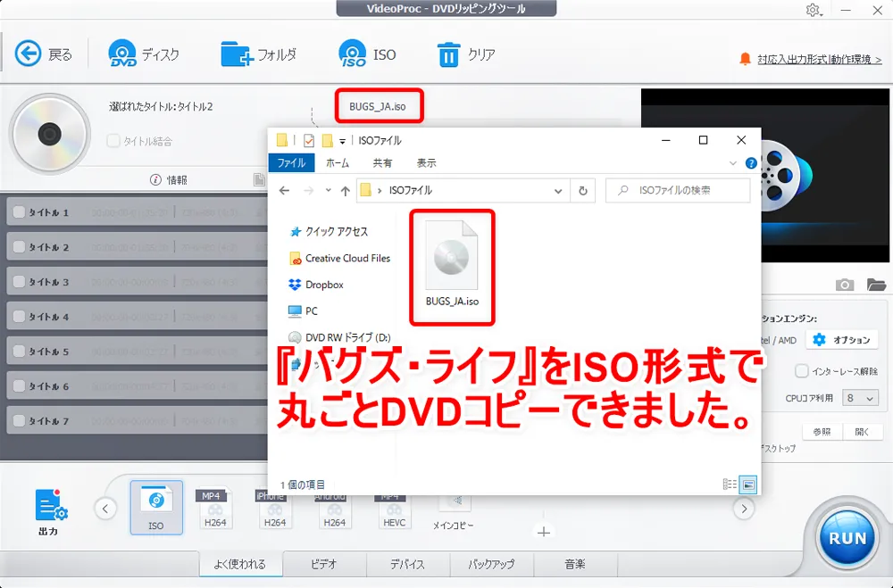Open the 対応入出力形式|動作環境 link
This screenshot has height=588, width=893.
click(x=820, y=59)
